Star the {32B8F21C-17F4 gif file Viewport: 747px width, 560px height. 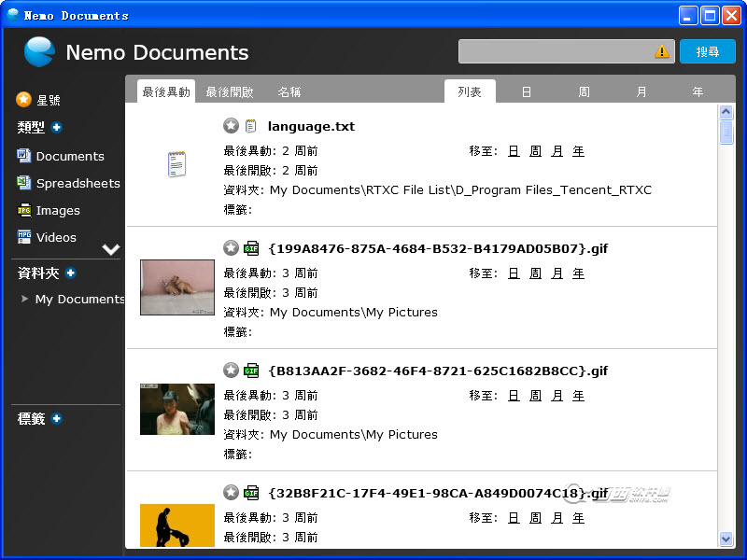[231, 493]
